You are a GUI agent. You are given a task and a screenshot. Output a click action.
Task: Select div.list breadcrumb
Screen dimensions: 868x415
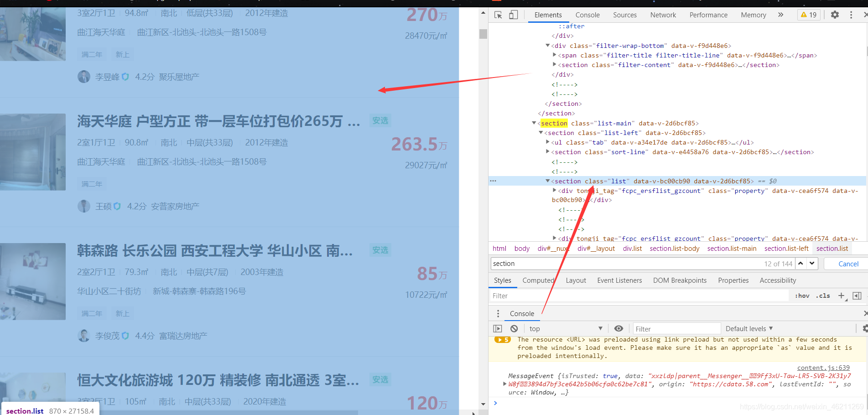(x=632, y=249)
